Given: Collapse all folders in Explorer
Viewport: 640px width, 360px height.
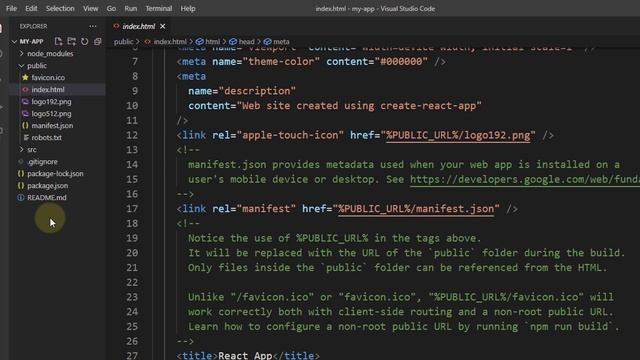Looking at the screenshot, I should [x=98, y=41].
